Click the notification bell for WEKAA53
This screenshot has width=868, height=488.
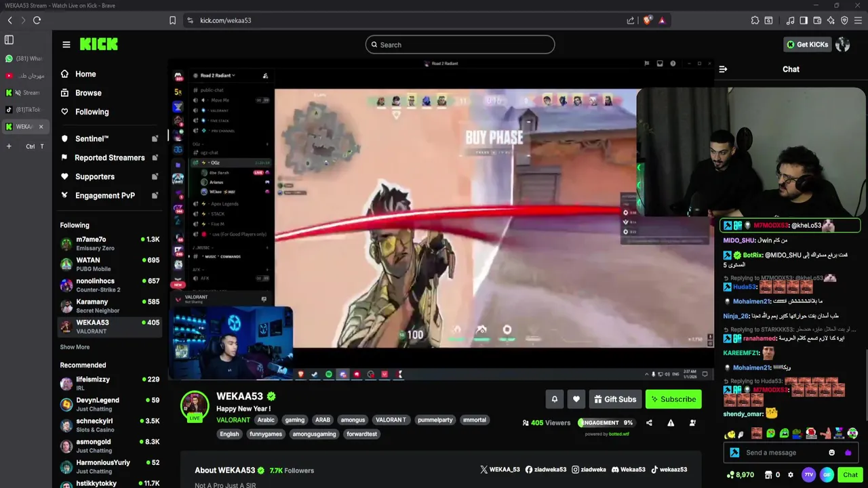[x=554, y=399]
